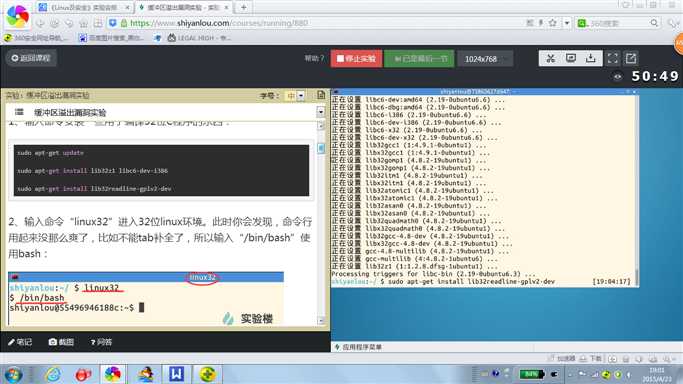Click the green-yellow round taskbar icon
This screenshot has height=384, width=683.
[x=208, y=374]
